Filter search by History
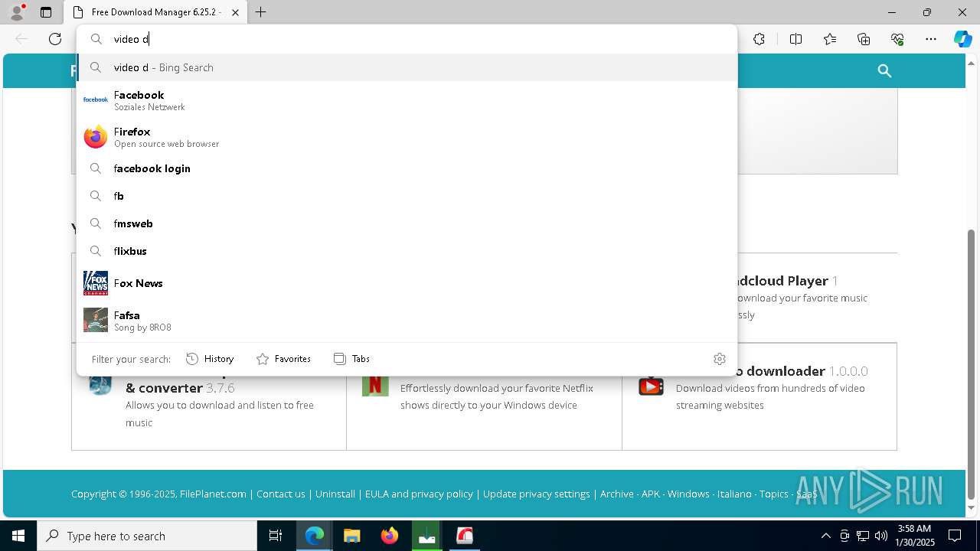Viewport: 980px width, 551px height. click(210, 359)
